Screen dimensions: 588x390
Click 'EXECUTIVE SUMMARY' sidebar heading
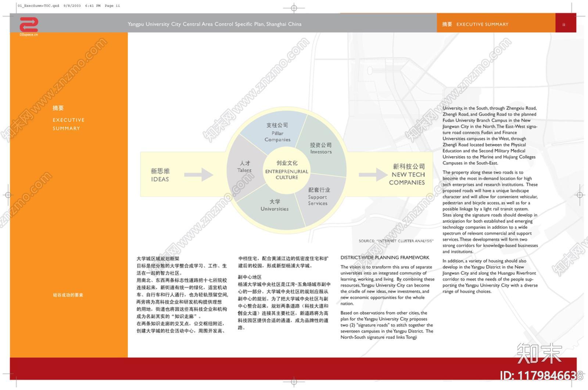68,124
